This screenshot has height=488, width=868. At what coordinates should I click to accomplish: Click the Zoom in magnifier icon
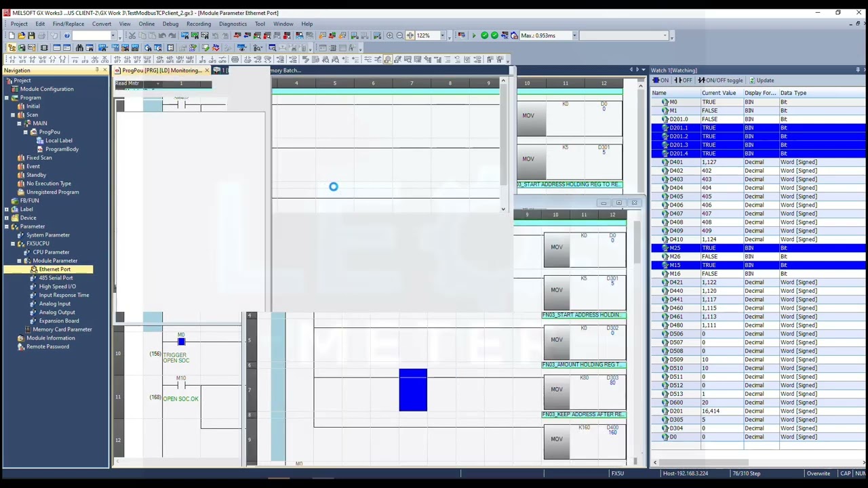(x=389, y=36)
